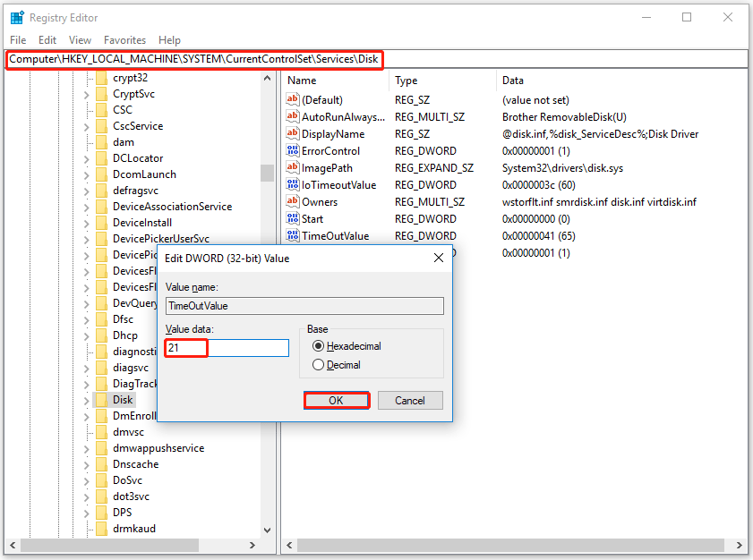This screenshot has width=753, height=560.
Task: Click the Registry Editor app icon in title bar
Action: tap(17, 18)
